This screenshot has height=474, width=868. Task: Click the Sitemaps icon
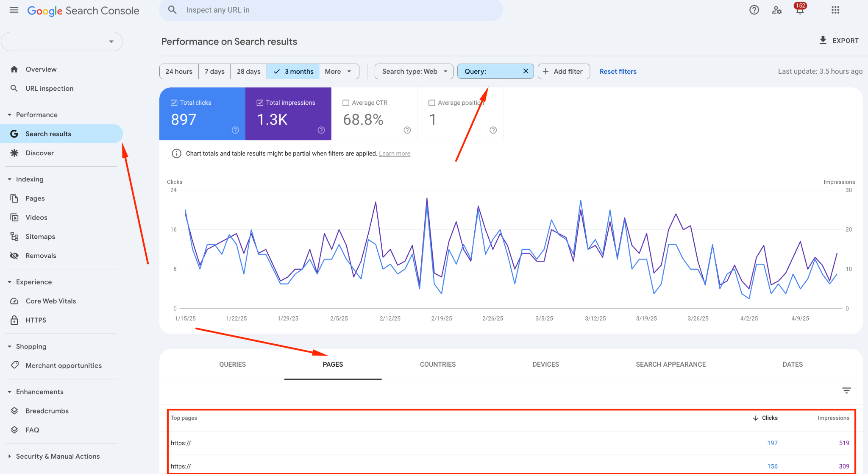(x=14, y=236)
